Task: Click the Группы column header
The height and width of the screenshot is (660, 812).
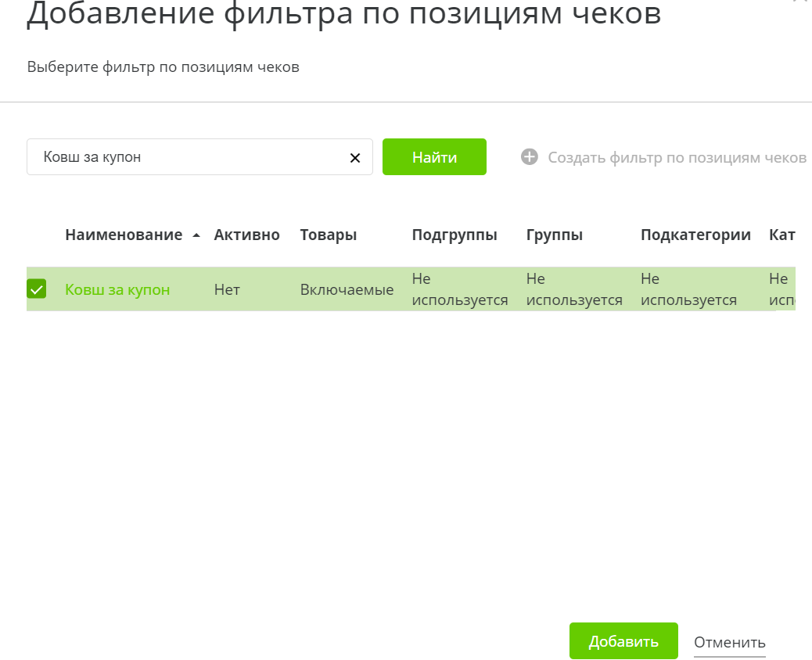Action: pyautogui.click(x=554, y=234)
